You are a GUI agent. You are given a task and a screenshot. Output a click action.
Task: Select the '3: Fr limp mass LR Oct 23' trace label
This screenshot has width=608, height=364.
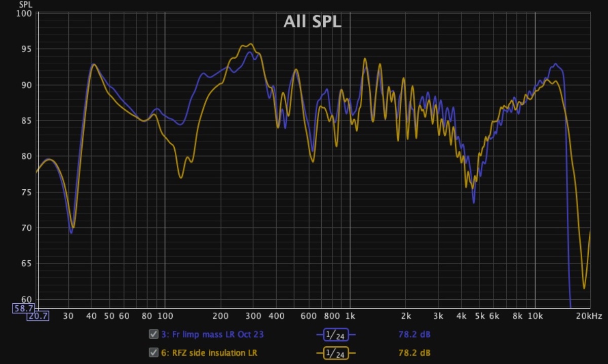[212, 335]
